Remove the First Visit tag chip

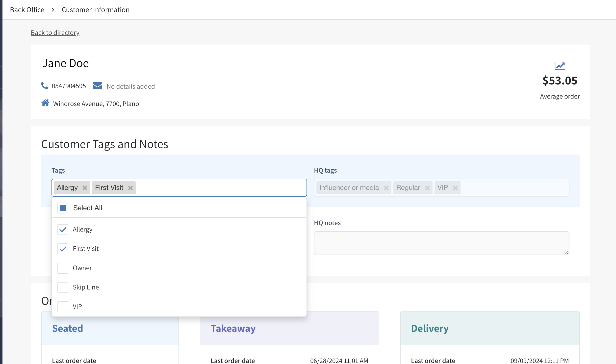coord(130,188)
